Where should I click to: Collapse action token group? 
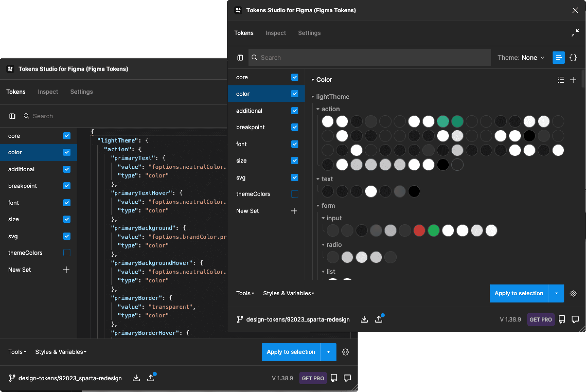tap(318, 109)
